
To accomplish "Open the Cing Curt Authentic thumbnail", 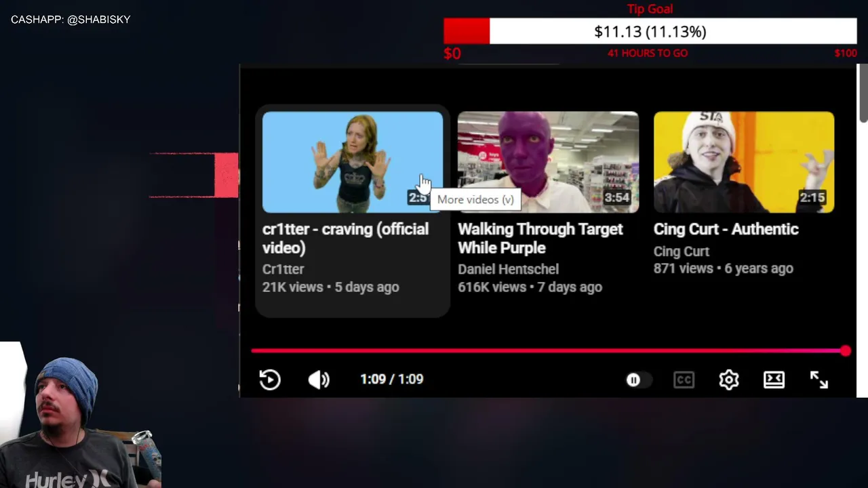I will tap(744, 162).
